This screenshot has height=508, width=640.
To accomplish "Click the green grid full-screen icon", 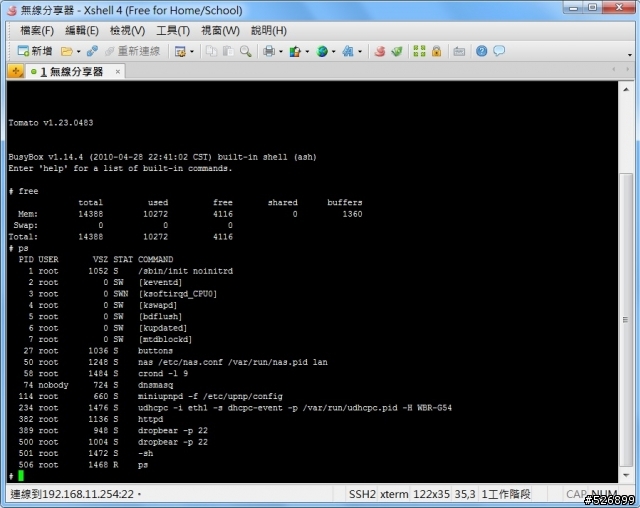I will click(419, 51).
